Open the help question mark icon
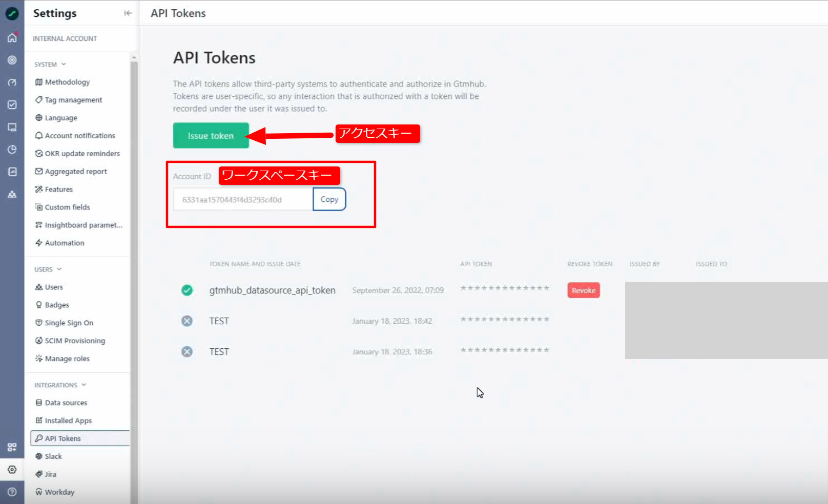This screenshot has width=828, height=504. coord(12,492)
